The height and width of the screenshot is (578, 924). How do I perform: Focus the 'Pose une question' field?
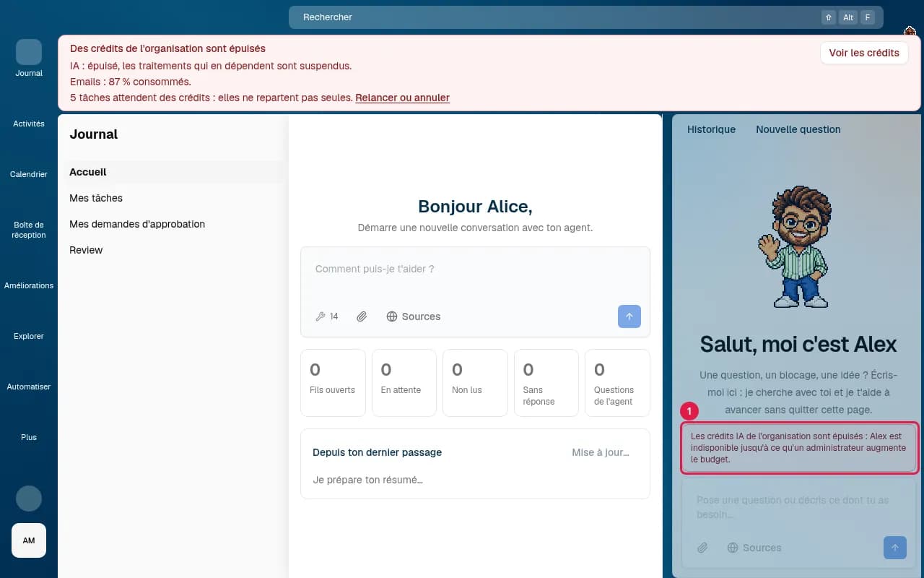point(798,507)
